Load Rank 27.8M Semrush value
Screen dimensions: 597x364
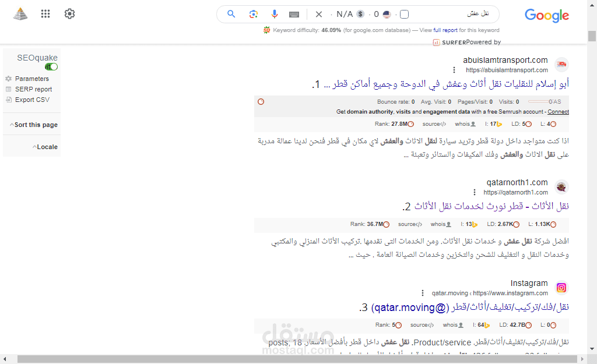[x=394, y=124]
